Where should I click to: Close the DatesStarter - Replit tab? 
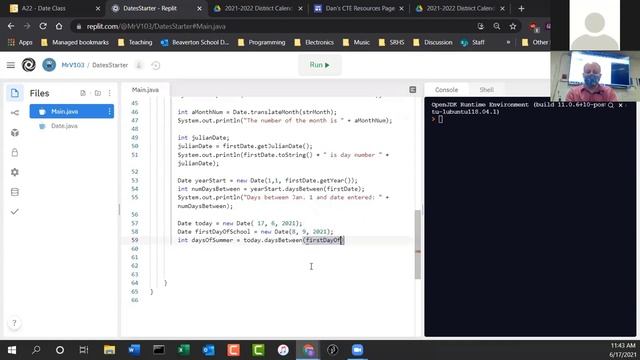(x=199, y=9)
